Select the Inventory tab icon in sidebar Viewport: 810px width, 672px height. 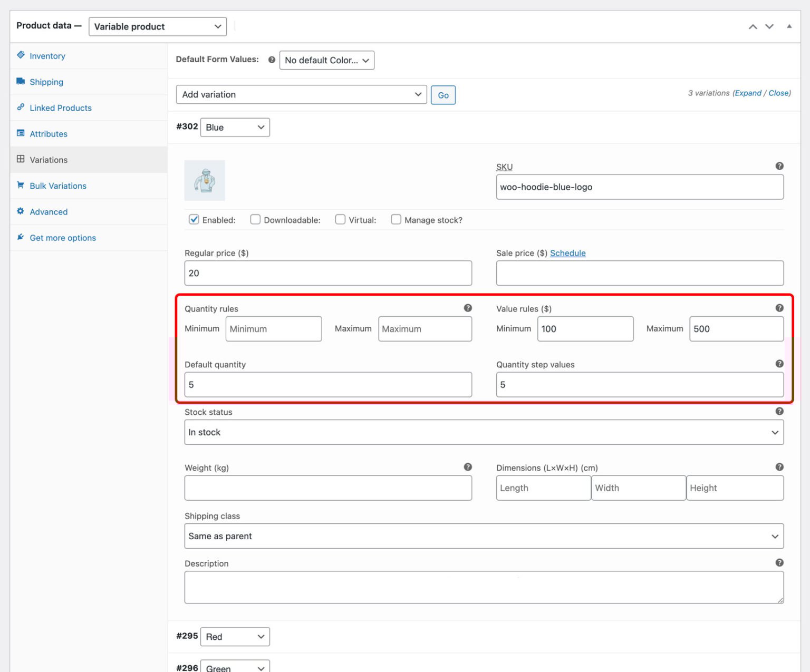click(21, 55)
